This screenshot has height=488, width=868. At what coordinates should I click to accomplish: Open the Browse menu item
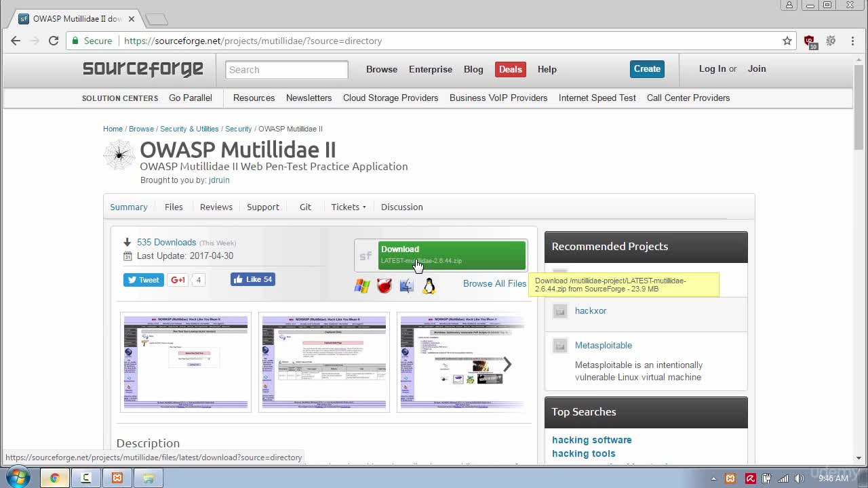point(382,69)
